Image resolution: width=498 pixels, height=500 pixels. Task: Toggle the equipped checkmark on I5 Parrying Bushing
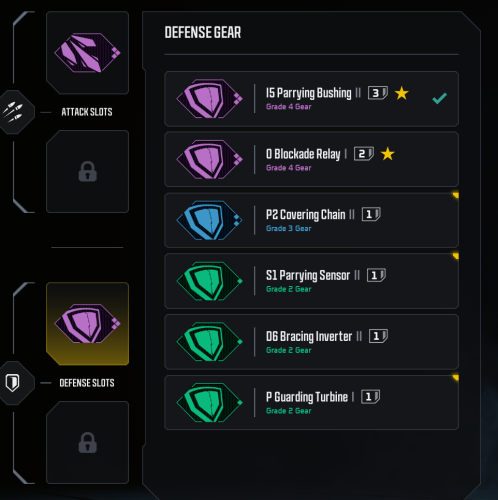439,98
